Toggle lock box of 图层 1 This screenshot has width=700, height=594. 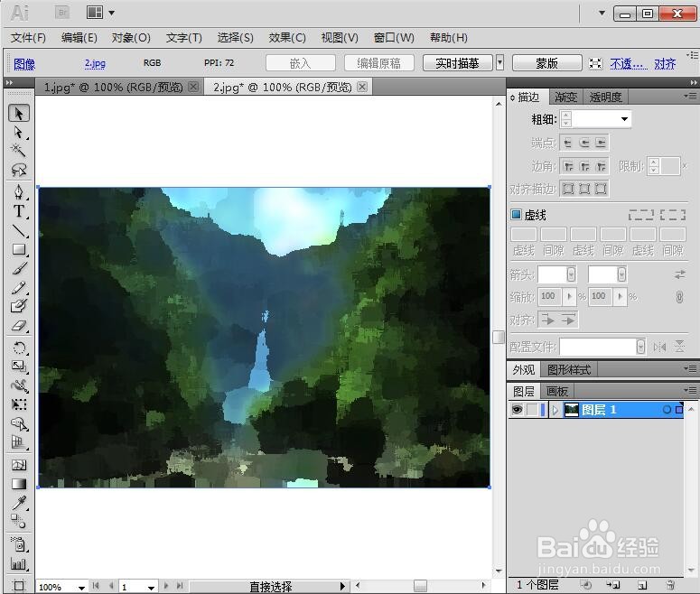[532, 410]
